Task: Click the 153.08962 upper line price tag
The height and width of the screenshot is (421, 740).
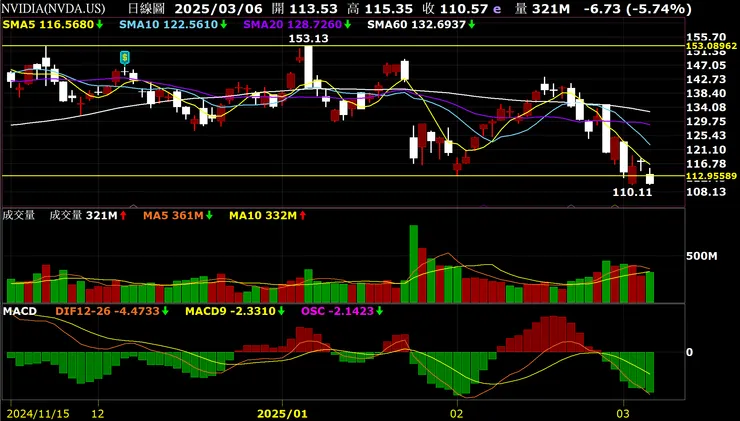Action: 712,46
